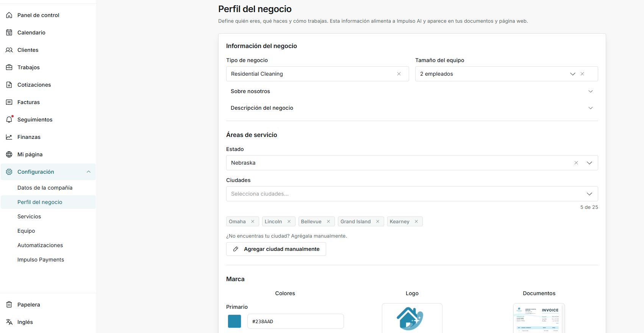Open the Tamaño del equipo dropdown arrow
This screenshot has width=644, height=333.
573,74
